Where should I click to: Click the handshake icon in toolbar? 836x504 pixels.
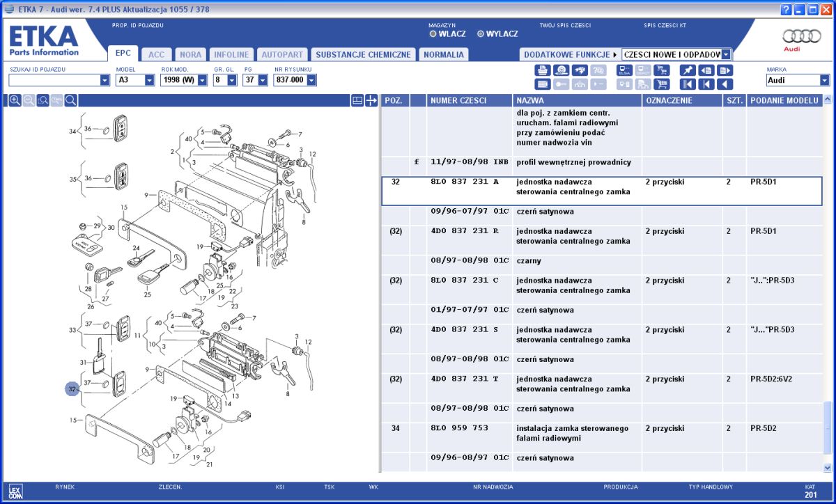point(580,70)
